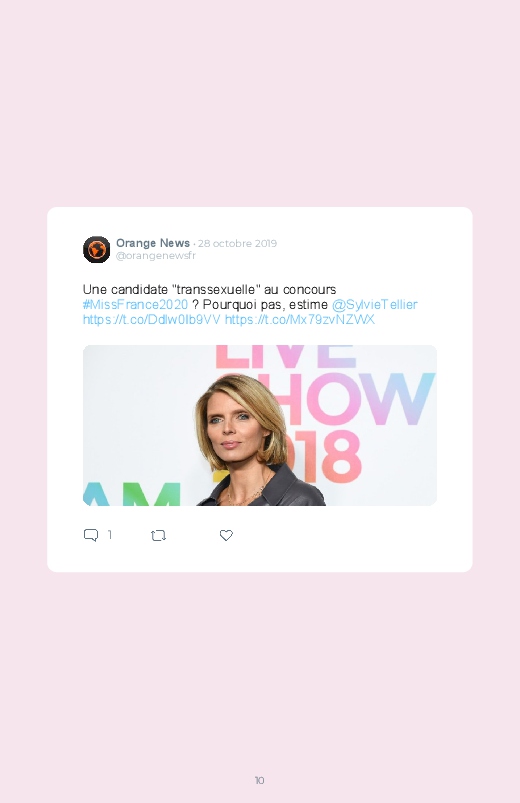
Task: Follow the t.co/Mx79zvNZWX link
Action: [x=300, y=320]
